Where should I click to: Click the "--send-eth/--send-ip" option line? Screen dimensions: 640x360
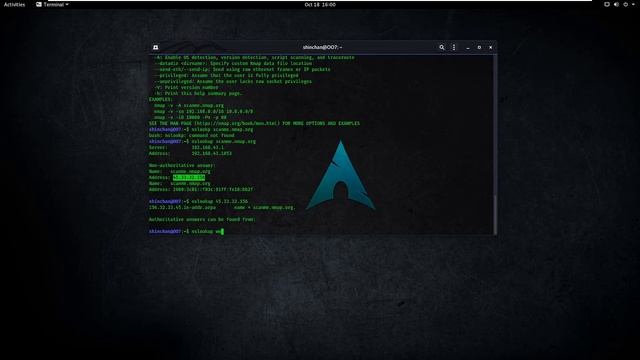click(242, 69)
